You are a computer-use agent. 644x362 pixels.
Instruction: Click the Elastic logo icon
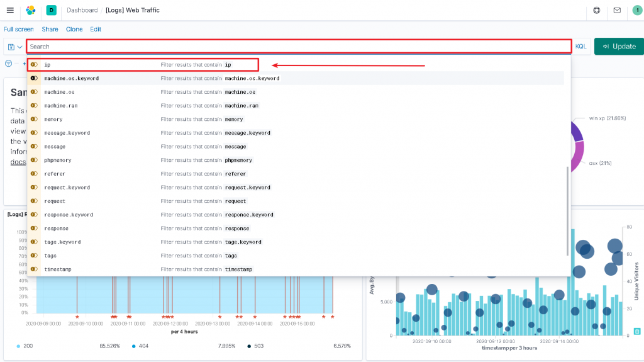[x=31, y=10]
